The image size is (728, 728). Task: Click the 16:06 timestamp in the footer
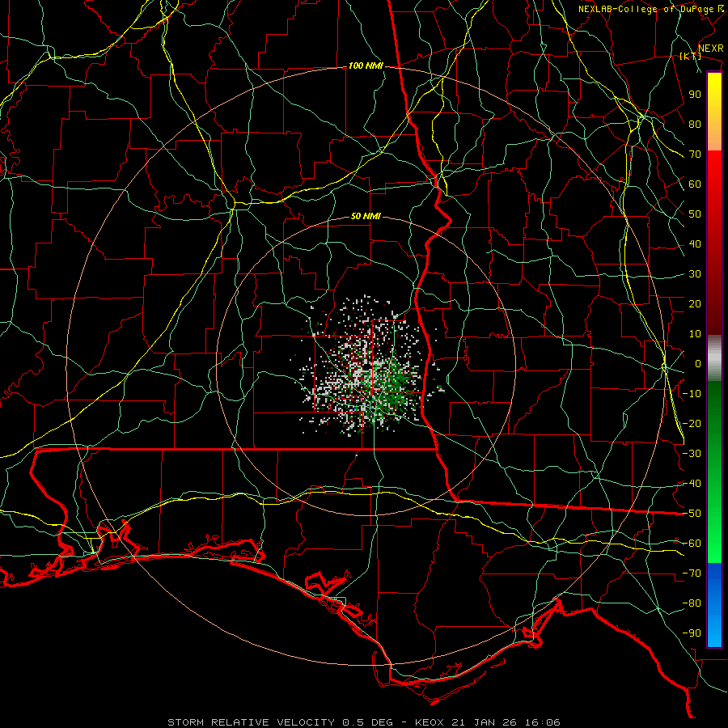pos(542,722)
